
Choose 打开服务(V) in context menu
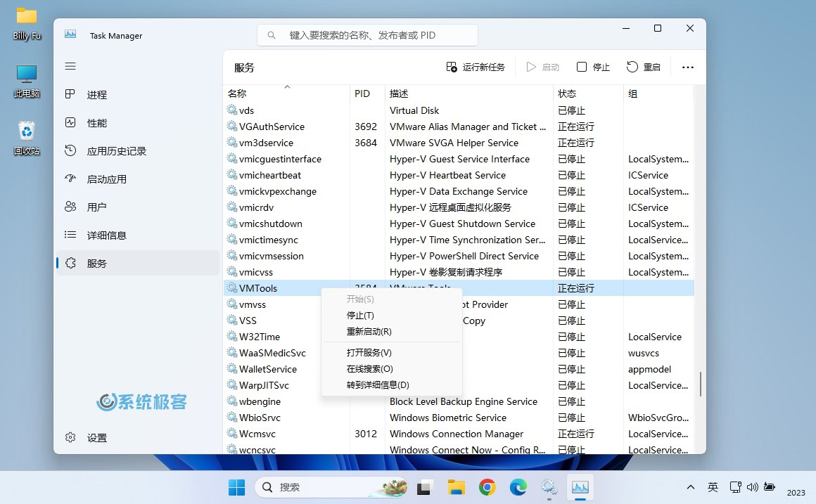pyautogui.click(x=392, y=353)
